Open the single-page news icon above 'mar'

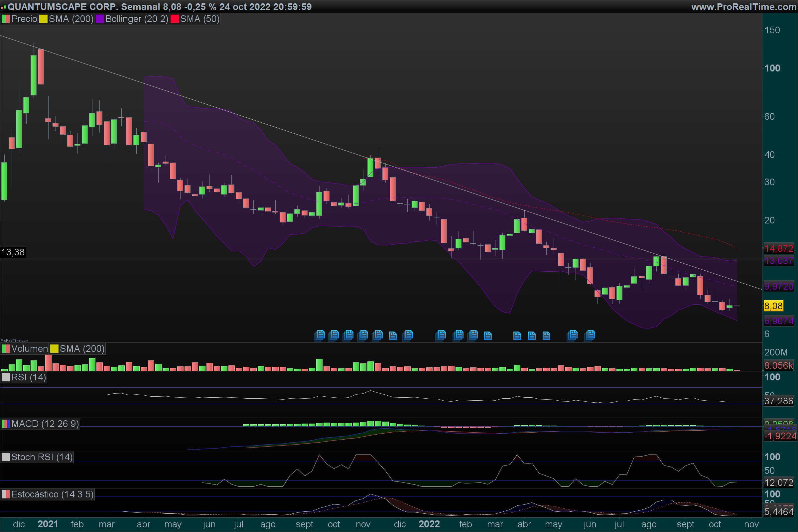coord(487,335)
